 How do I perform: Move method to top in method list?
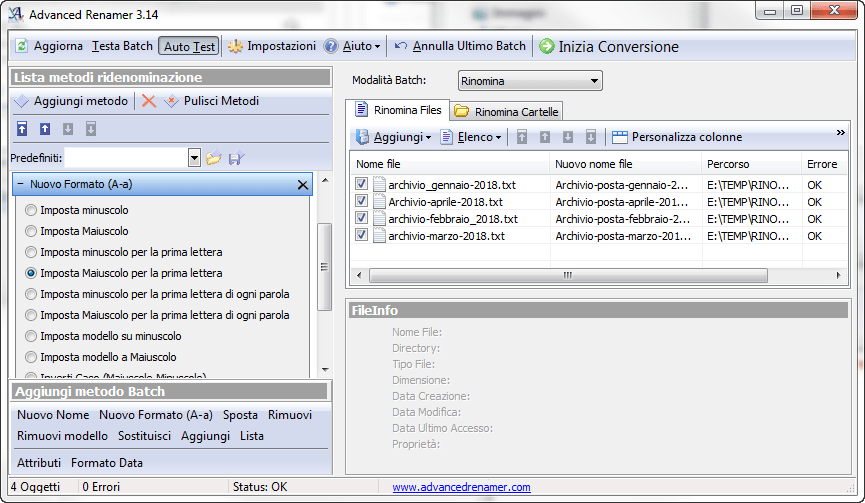[22, 129]
